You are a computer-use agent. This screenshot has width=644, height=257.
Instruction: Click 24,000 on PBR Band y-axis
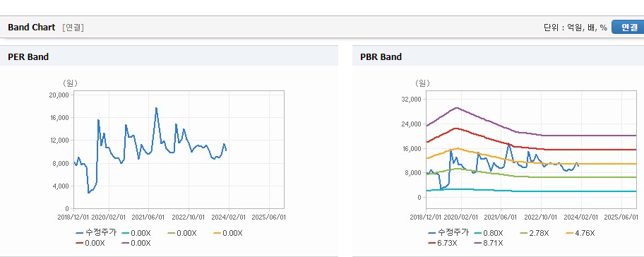tap(412, 124)
